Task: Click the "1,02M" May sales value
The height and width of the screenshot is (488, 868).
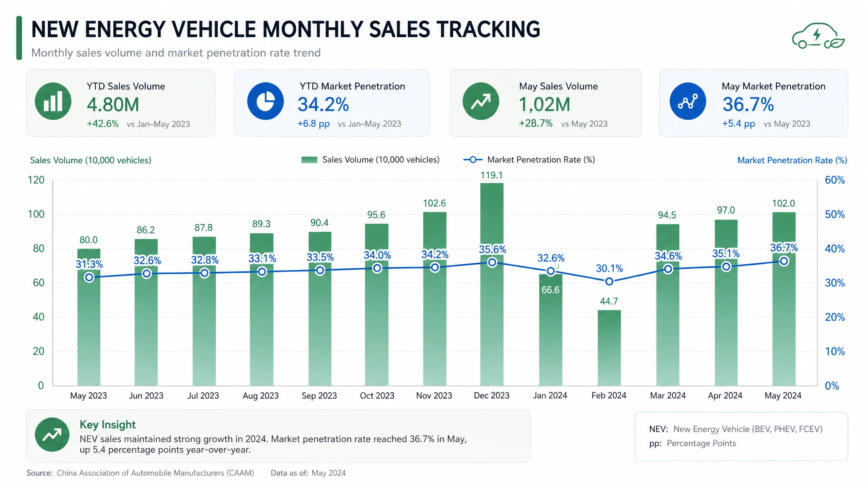Action: (545, 104)
